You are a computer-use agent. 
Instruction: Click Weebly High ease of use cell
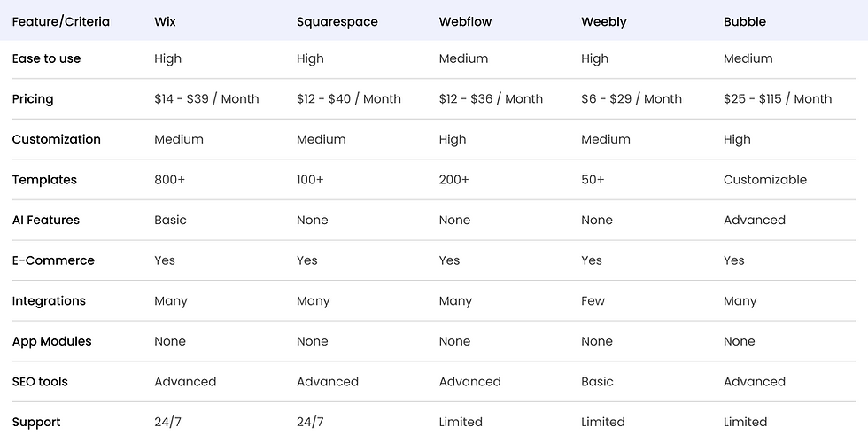pos(594,58)
